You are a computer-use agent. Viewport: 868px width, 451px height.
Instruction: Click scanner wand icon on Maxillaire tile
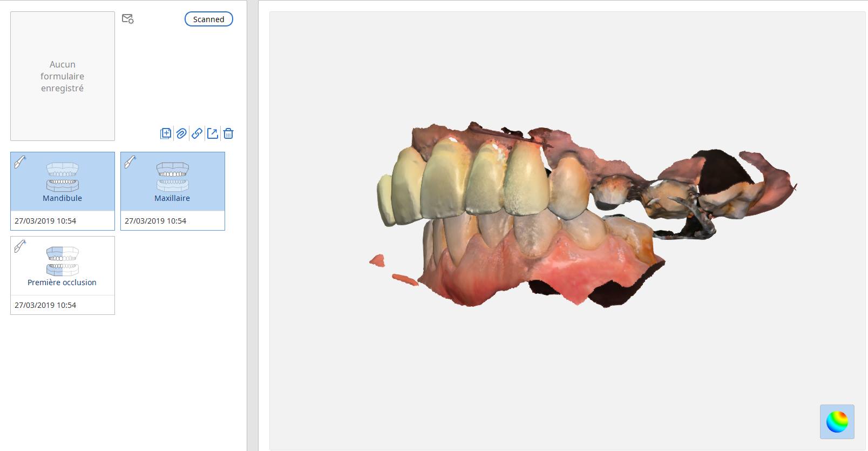(x=130, y=161)
